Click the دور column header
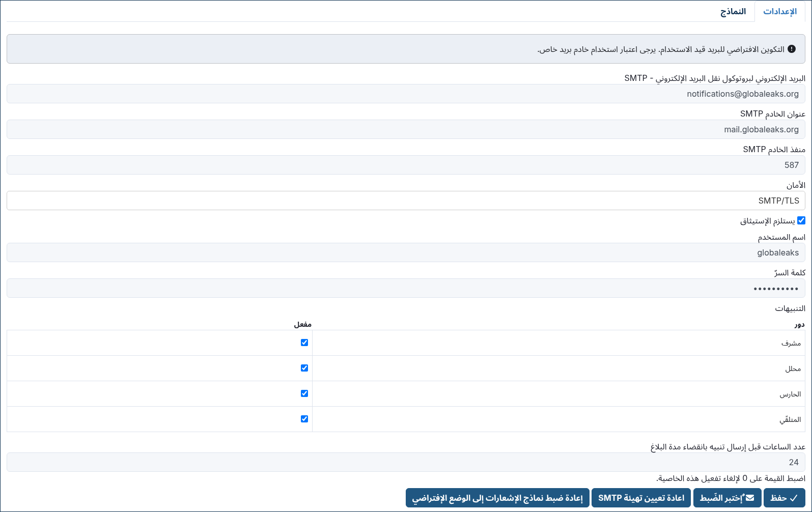The image size is (812, 512). pos(800,324)
